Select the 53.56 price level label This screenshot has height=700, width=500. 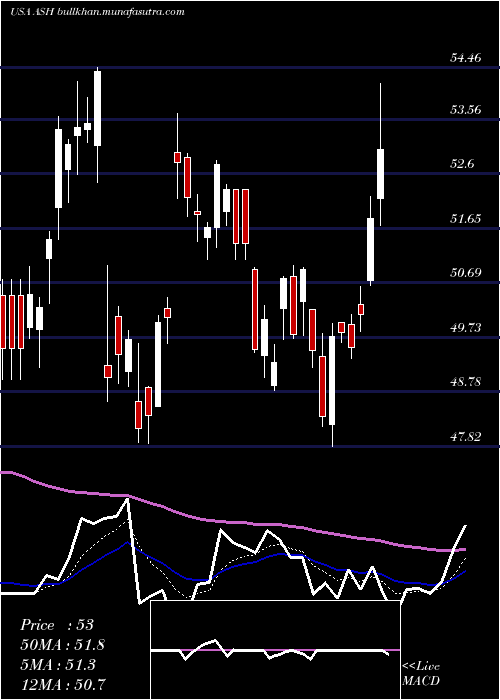pos(465,109)
